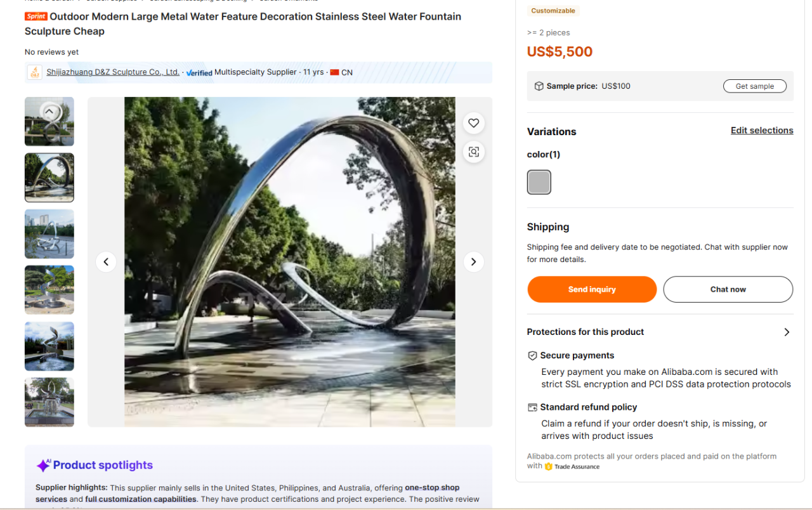Click the Trade Assurance badge icon

pyautogui.click(x=549, y=466)
